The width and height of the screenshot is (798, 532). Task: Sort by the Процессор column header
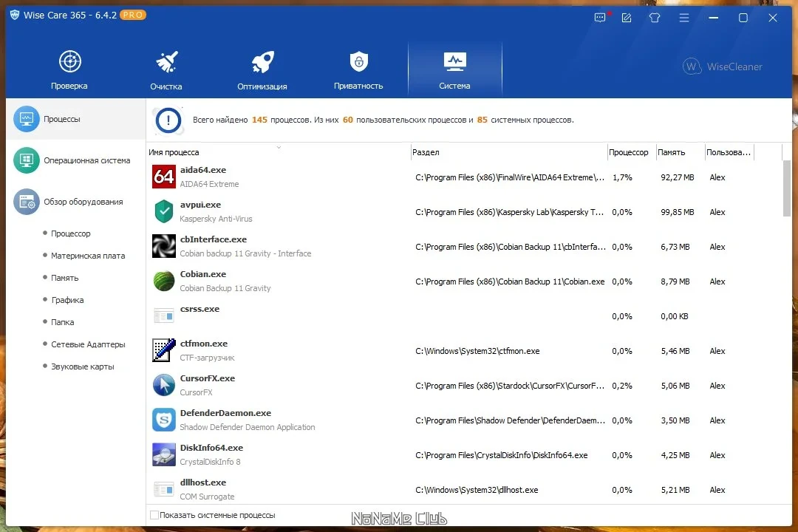pyautogui.click(x=632, y=152)
